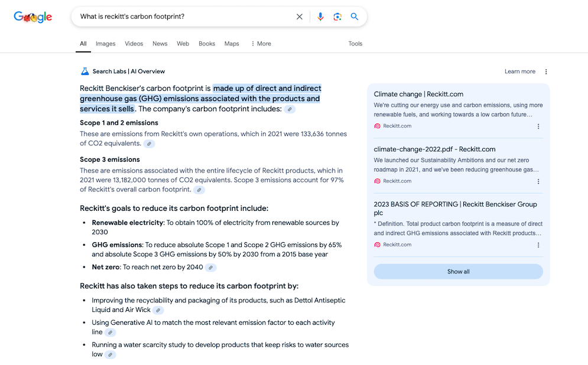Open 'climate-change-2022.pdf - Reckitt.com' source link
The height and width of the screenshot is (365, 588).
click(x=434, y=149)
